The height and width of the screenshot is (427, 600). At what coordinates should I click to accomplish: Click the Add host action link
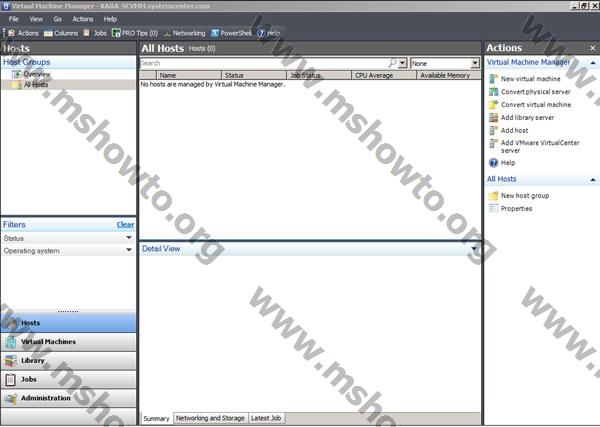515,130
